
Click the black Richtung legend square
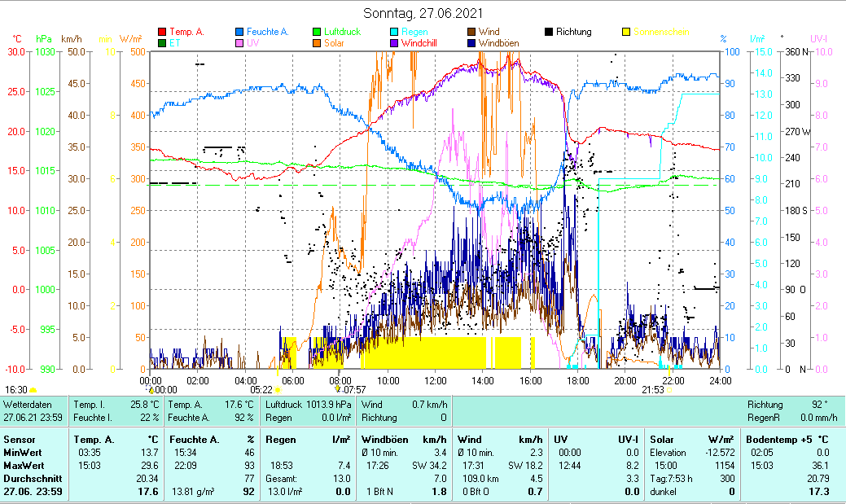(550, 32)
